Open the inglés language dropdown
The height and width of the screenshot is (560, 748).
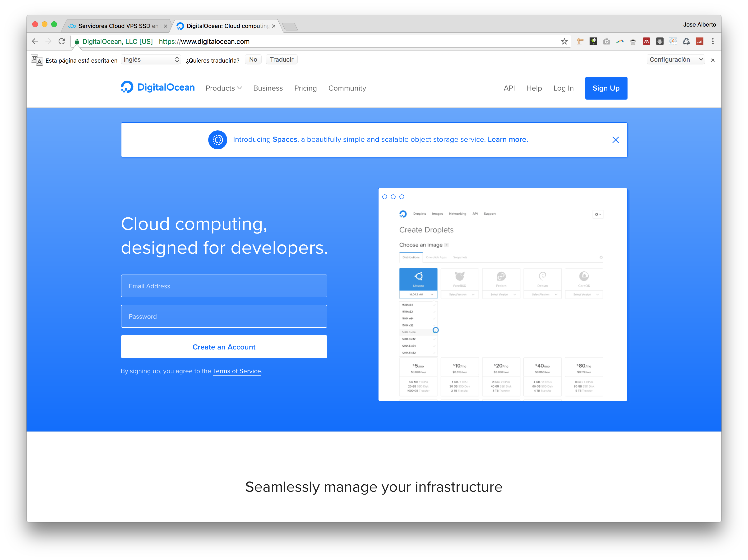151,60
